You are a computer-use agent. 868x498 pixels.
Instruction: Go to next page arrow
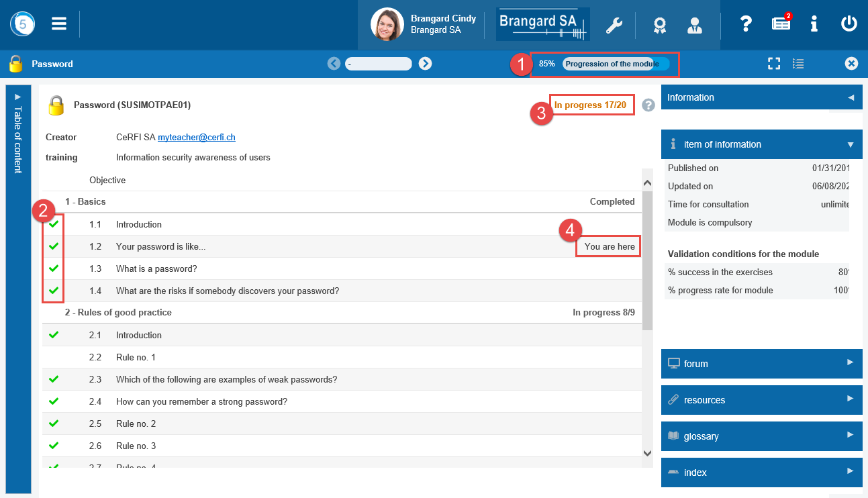425,64
